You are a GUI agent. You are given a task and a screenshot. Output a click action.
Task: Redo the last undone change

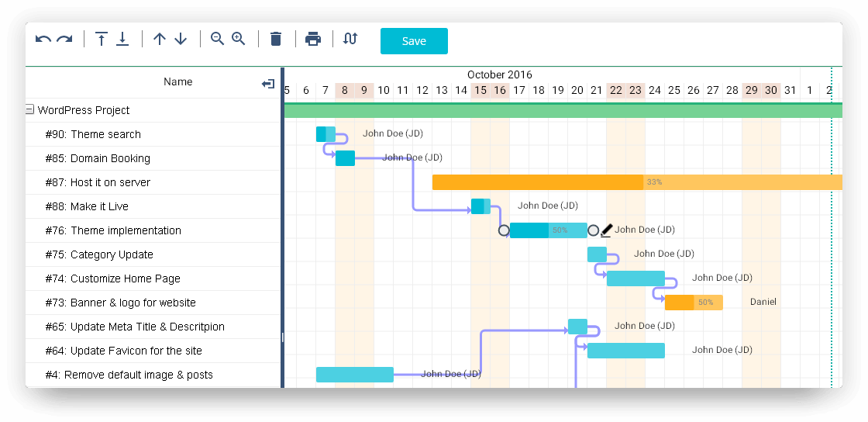[x=65, y=39]
